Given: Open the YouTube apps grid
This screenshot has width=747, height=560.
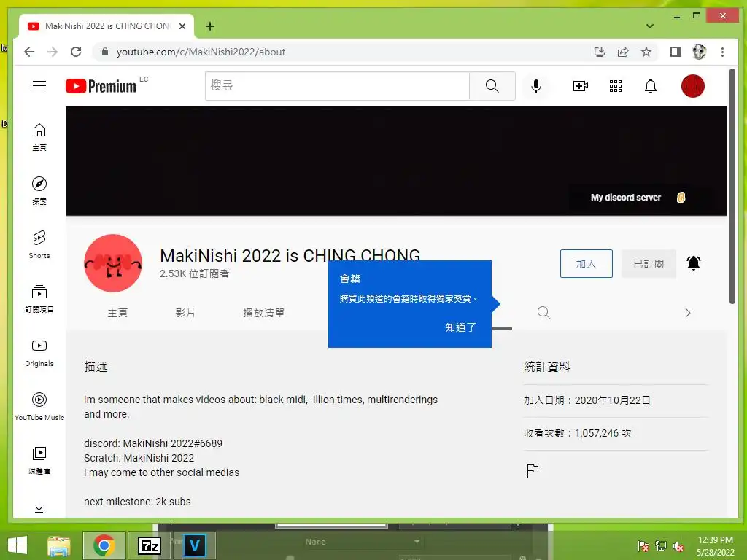Looking at the screenshot, I should tap(616, 86).
